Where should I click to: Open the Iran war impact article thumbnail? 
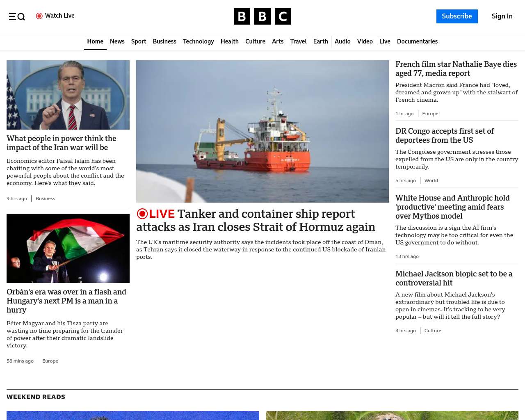pos(68,95)
